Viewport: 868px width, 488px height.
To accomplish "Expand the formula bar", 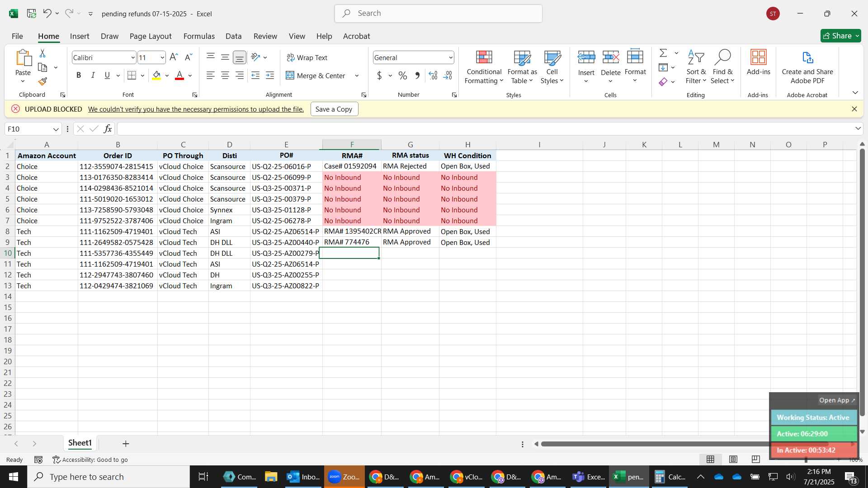I will click(x=858, y=129).
